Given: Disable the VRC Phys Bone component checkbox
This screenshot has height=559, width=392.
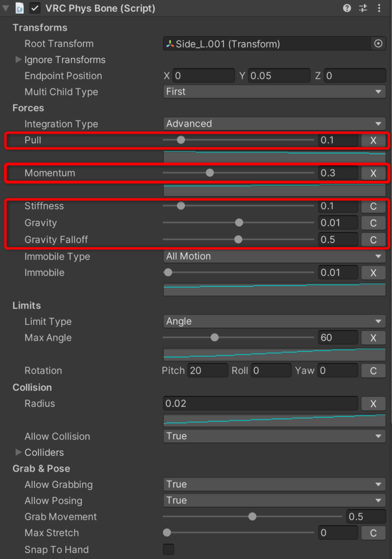Looking at the screenshot, I should 34,8.
